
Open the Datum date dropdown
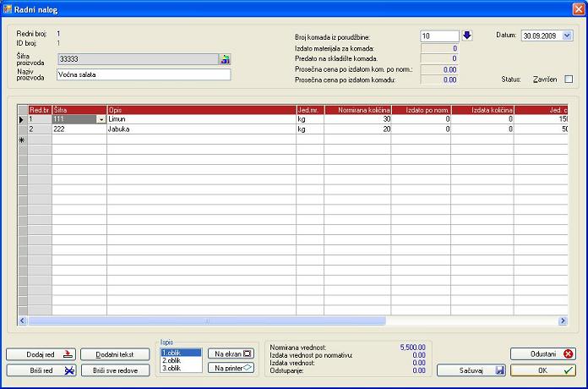[x=567, y=36]
